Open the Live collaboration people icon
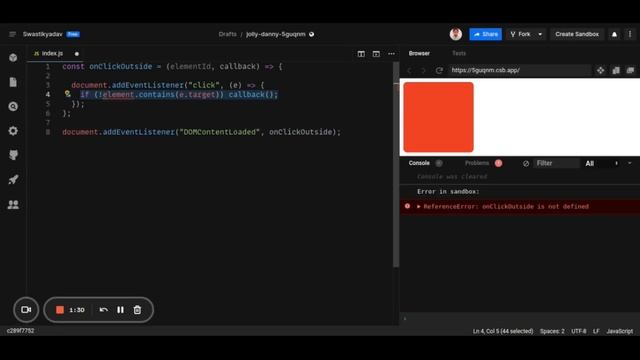The width and height of the screenshot is (640, 360). tap(13, 204)
